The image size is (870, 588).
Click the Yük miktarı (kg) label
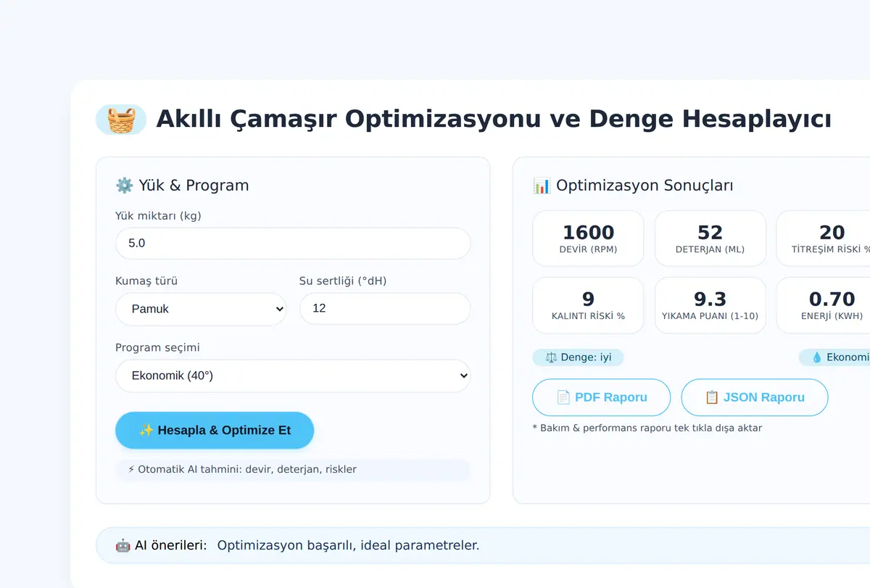158,215
